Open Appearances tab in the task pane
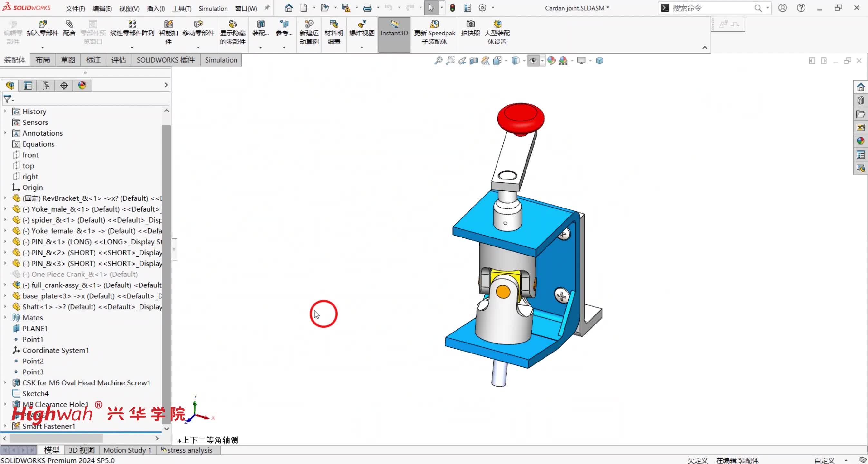 [x=860, y=141]
